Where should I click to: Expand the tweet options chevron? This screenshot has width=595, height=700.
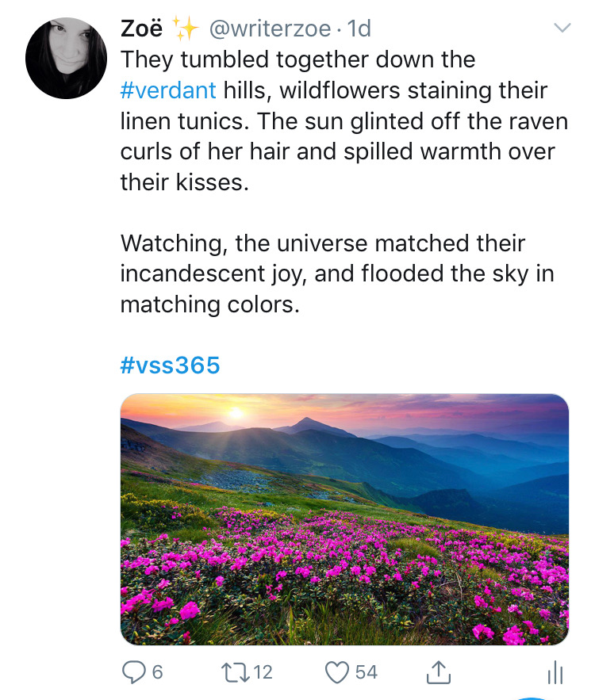[562, 28]
